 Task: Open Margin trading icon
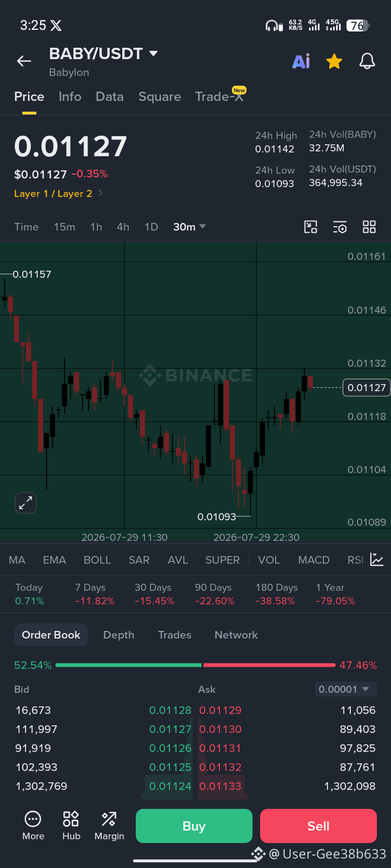tap(109, 826)
